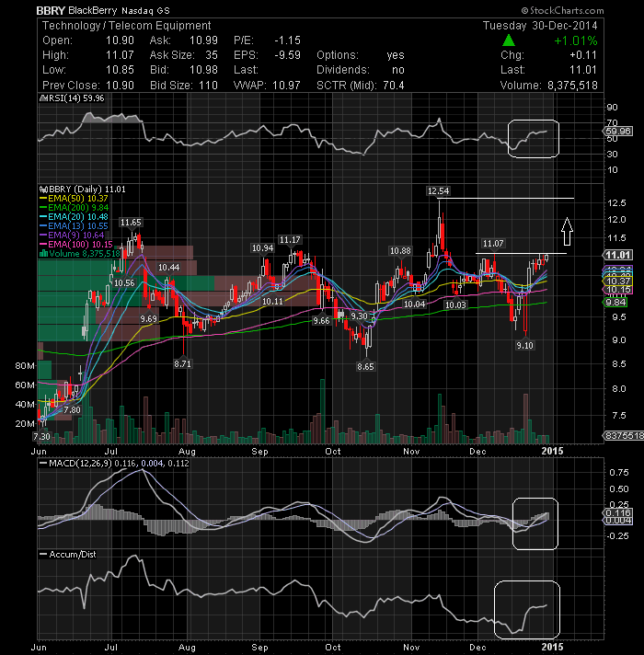Screen dimensions: 644x655
Task: Click the Options value yes
Action: [395, 55]
